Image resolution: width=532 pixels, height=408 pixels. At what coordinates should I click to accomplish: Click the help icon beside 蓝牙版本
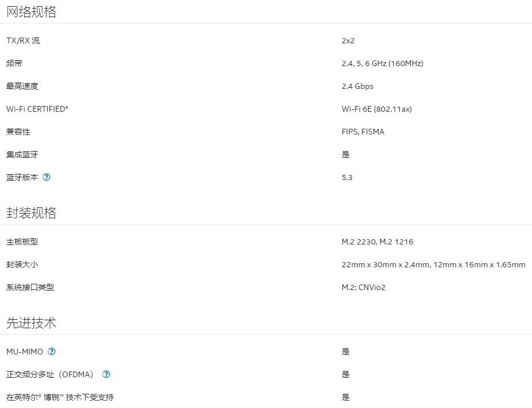pos(47,177)
